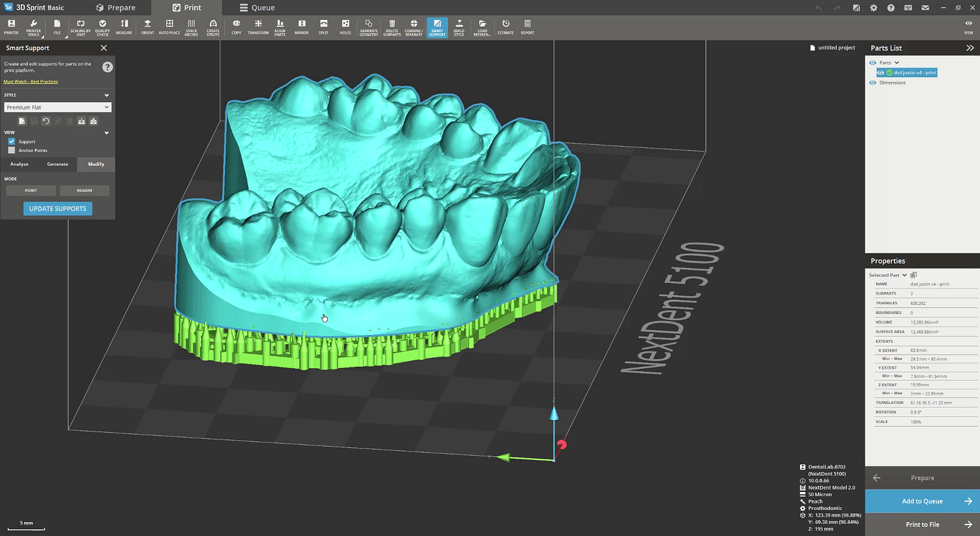Launch the Split tool
Image resolution: width=980 pixels, height=536 pixels.
(x=323, y=27)
